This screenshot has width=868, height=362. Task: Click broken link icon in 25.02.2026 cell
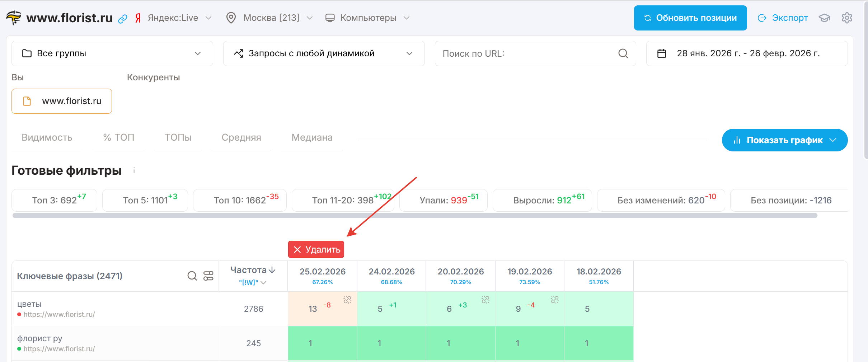[347, 300]
